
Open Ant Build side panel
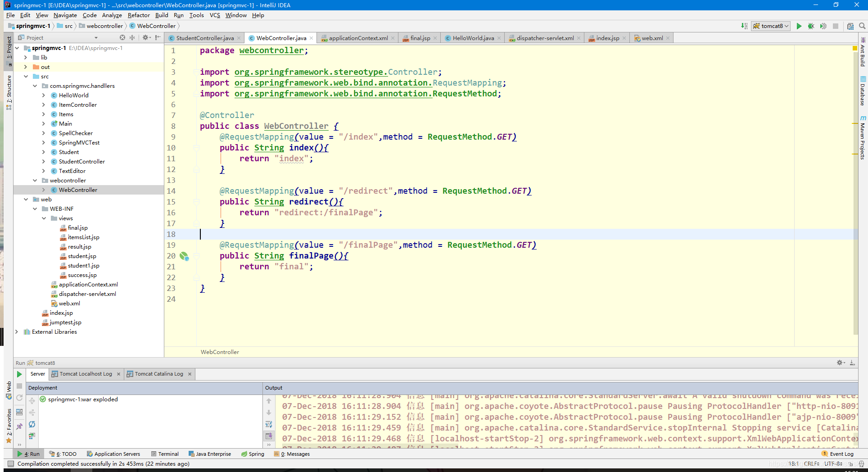click(x=863, y=52)
